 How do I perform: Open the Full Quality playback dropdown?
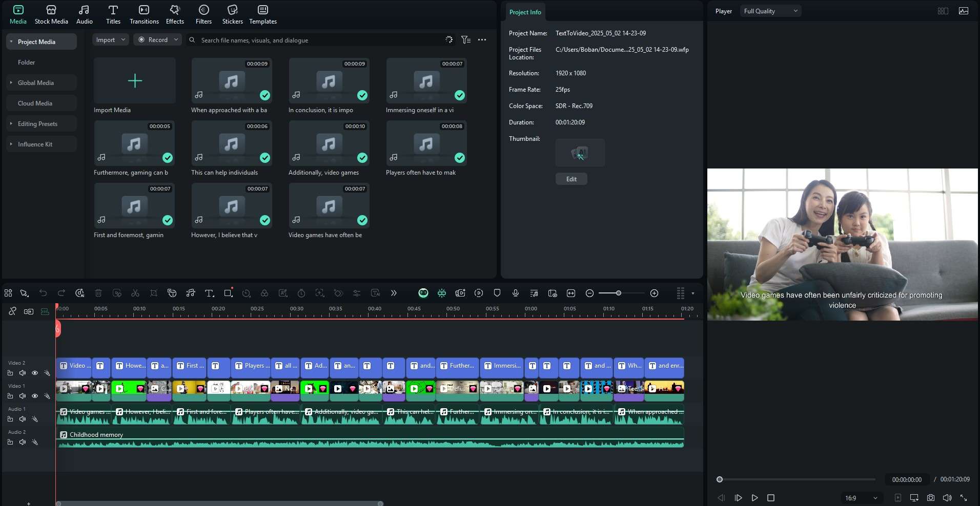(770, 11)
